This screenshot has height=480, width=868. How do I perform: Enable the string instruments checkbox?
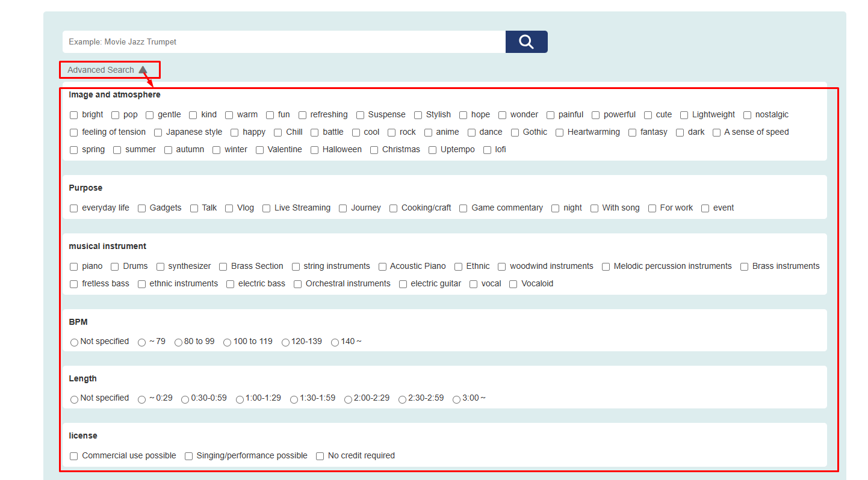(296, 266)
